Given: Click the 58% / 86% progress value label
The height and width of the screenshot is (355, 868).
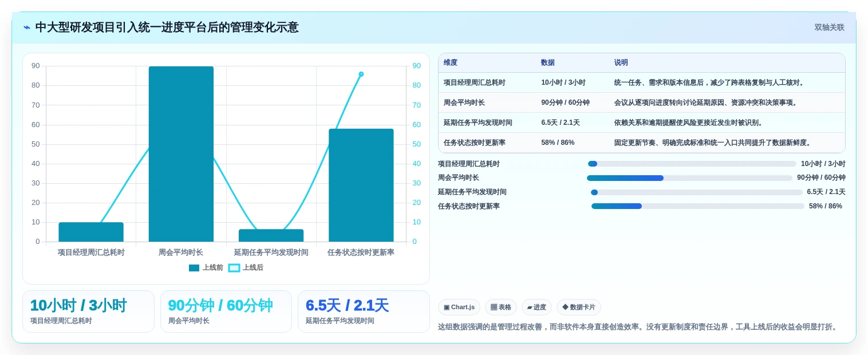Looking at the screenshot, I should (826, 206).
